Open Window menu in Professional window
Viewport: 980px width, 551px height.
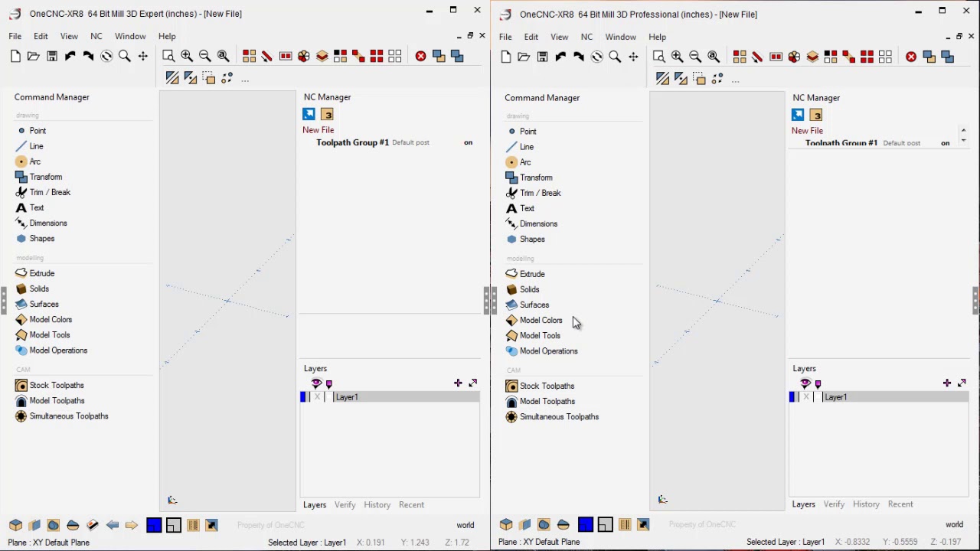pos(620,37)
